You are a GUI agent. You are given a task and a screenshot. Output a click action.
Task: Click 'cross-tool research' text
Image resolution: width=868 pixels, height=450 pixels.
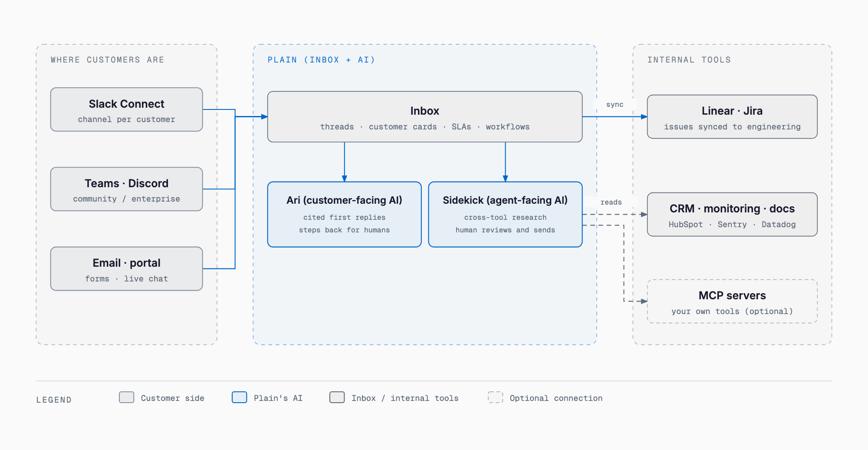(505, 218)
